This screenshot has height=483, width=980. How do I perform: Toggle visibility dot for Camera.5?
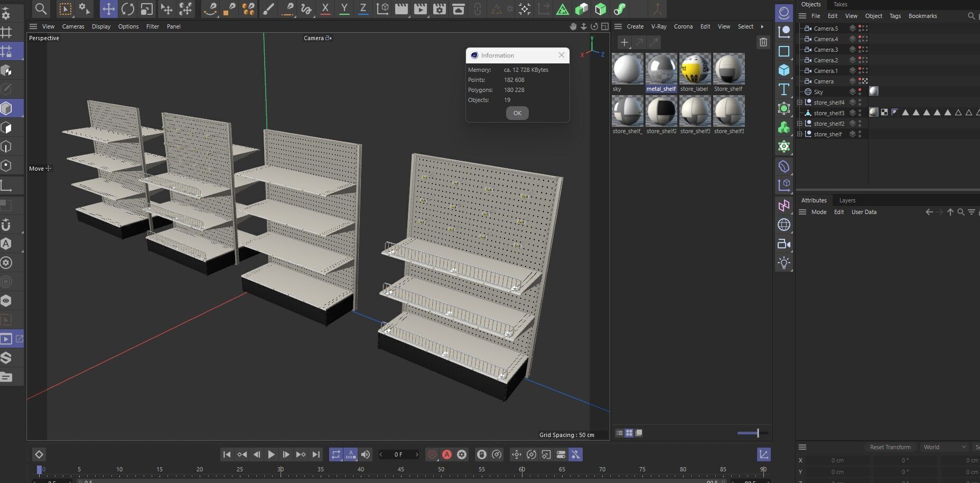coord(860,26)
